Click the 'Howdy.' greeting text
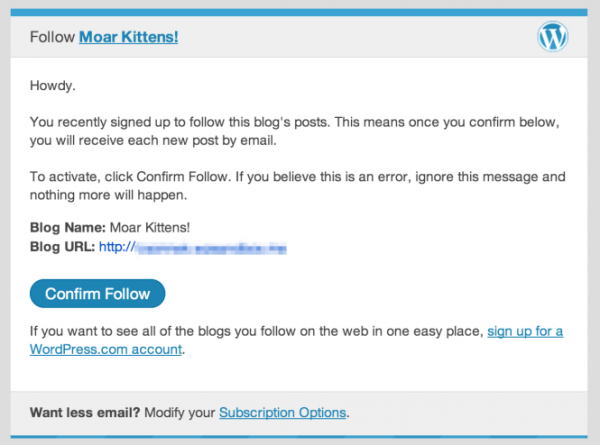This screenshot has width=600, height=445. [53, 85]
